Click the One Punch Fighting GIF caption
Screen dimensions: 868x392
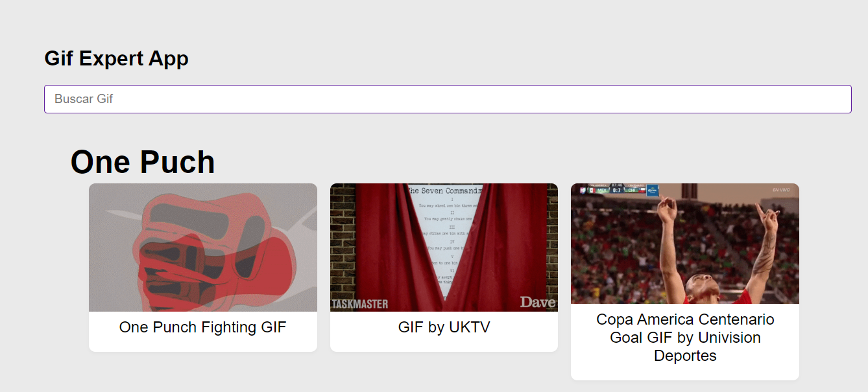[203, 327]
